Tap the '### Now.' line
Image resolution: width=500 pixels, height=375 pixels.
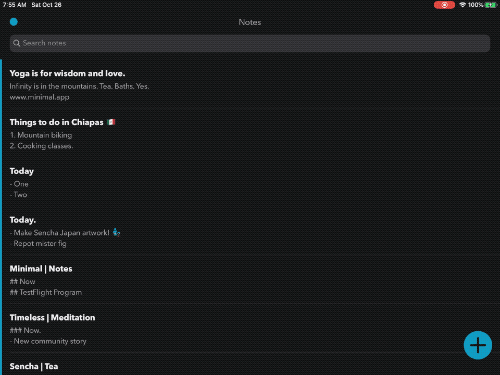(25, 330)
